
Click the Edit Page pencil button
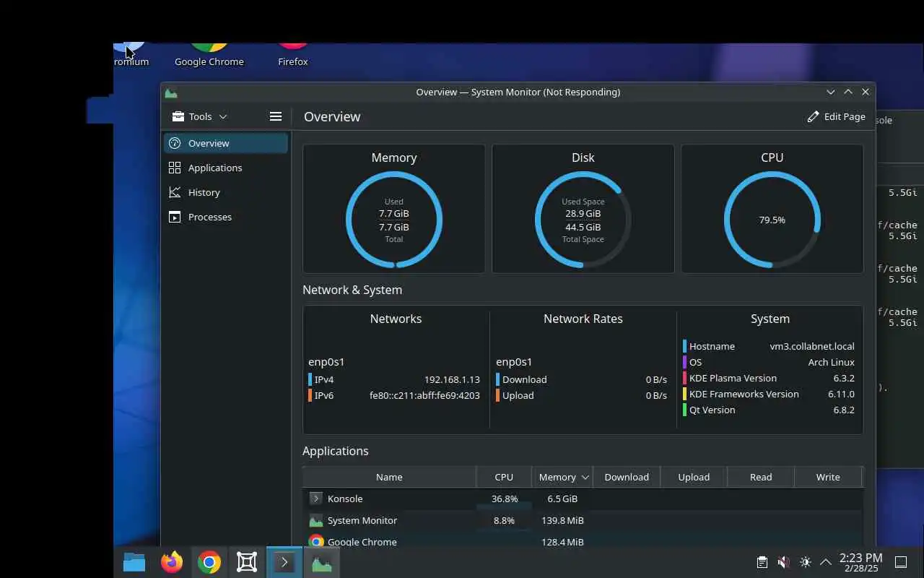836,116
